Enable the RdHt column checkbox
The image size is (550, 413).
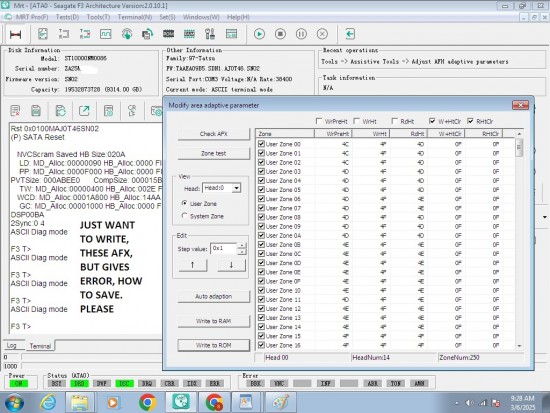tap(394, 121)
